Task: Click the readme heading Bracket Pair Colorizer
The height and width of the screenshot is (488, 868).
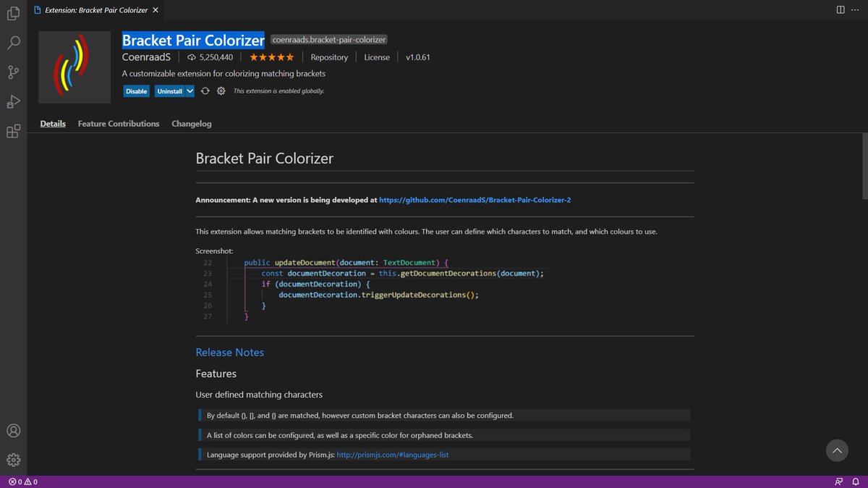Action: coord(265,159)
